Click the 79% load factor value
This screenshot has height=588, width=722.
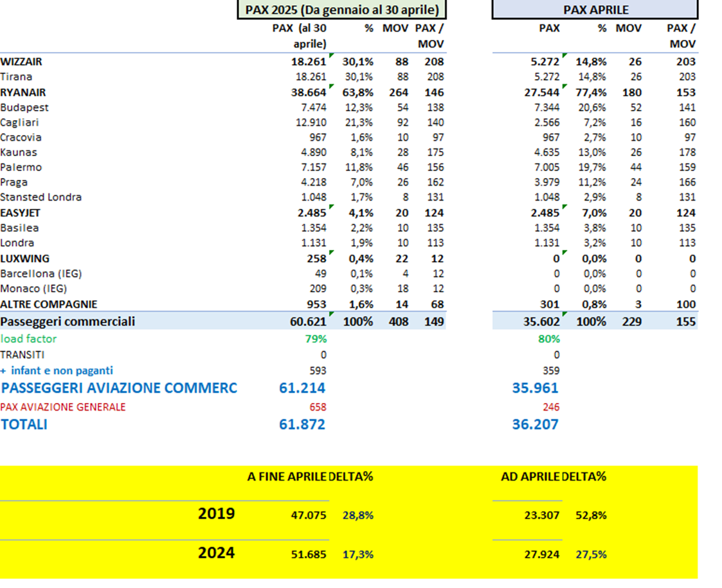[316, 339]
